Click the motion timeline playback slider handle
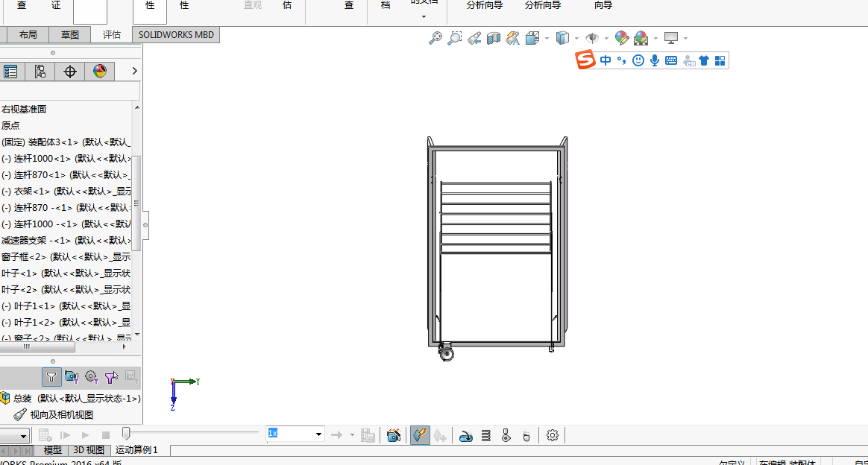868x465 pixels. coord(126,433)
